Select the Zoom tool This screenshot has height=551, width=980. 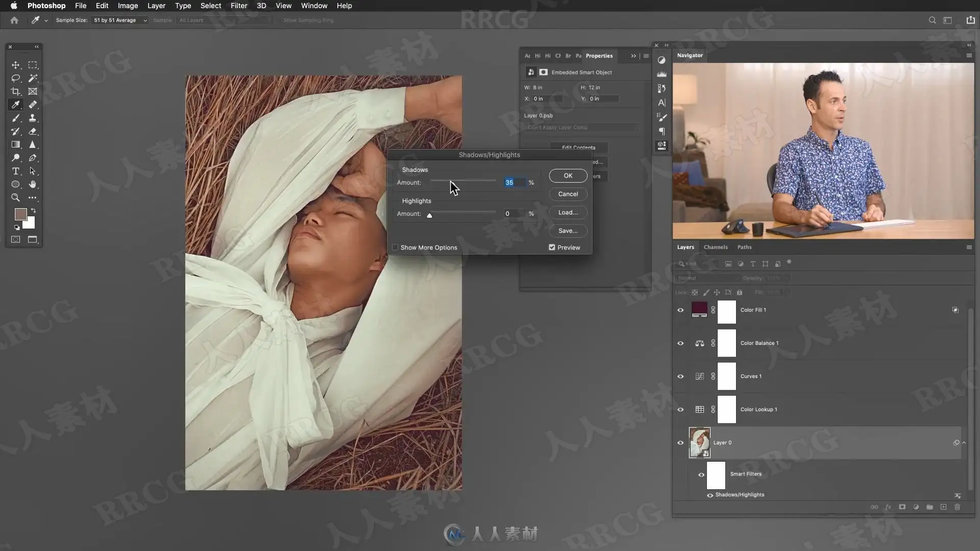[16, 197]
